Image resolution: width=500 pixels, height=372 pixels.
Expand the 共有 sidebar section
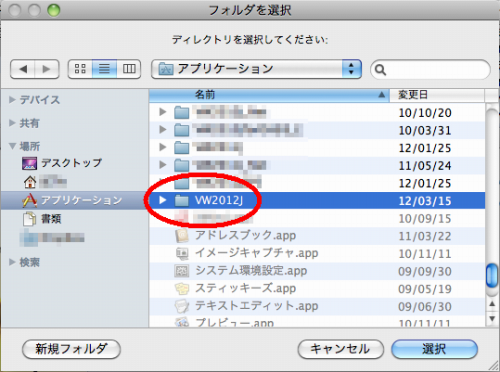(x=12, y=123)
